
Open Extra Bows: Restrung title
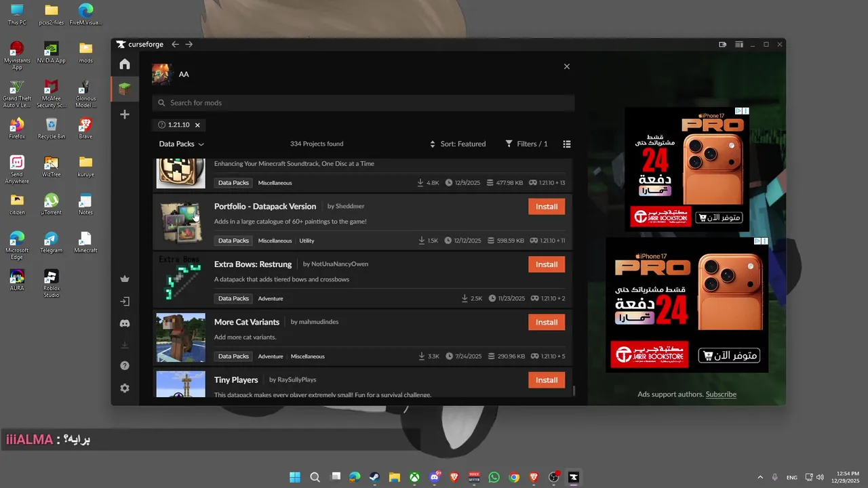pyautogui.click(x=253, y=264)
